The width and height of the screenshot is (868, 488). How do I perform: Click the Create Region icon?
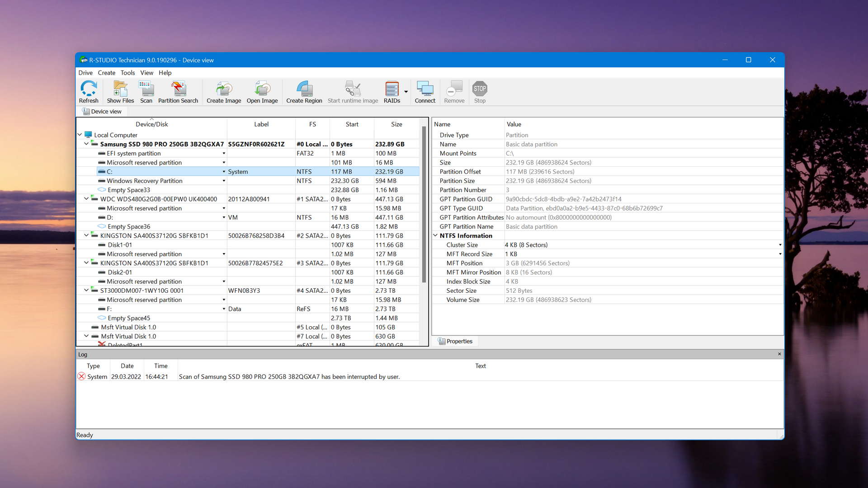click(305, 92)
